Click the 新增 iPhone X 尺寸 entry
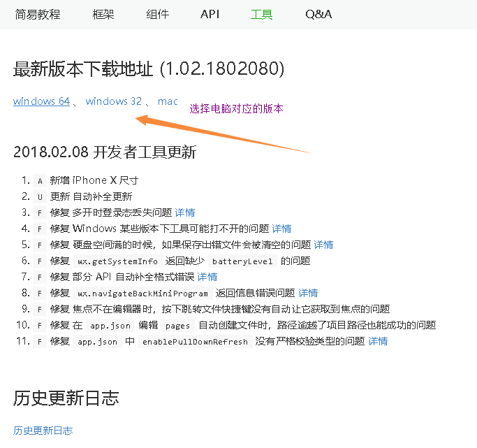477x448 pixels. [94, 180]
